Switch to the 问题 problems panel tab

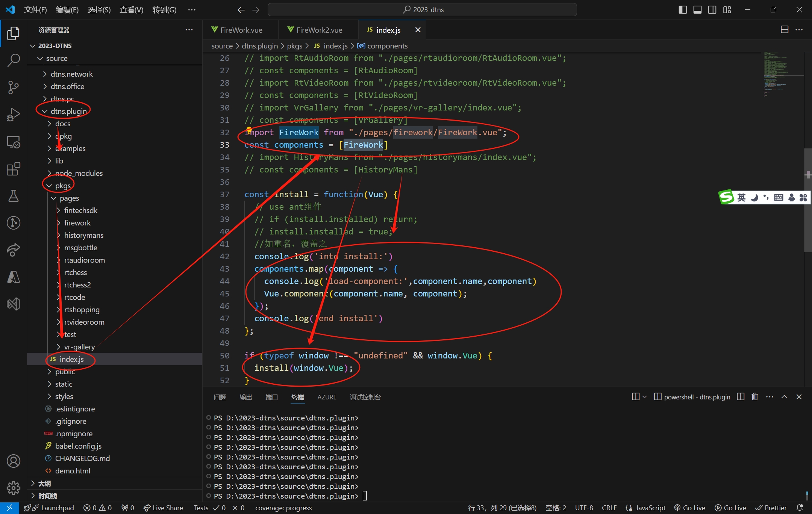click(x=220, y=397)
